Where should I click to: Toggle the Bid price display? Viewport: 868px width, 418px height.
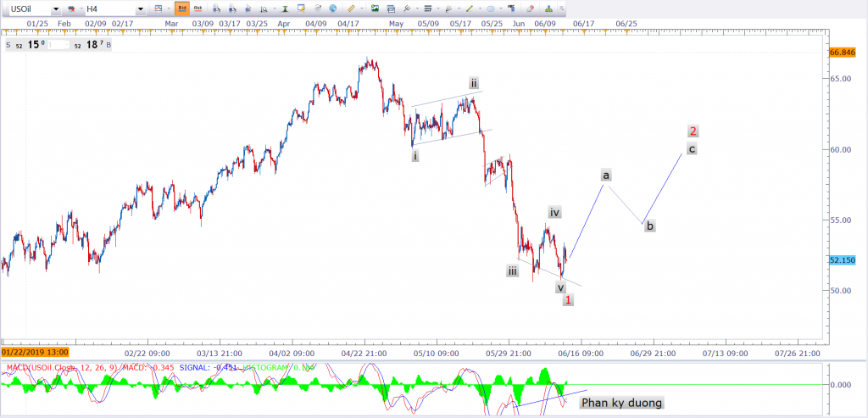point(181,8)
